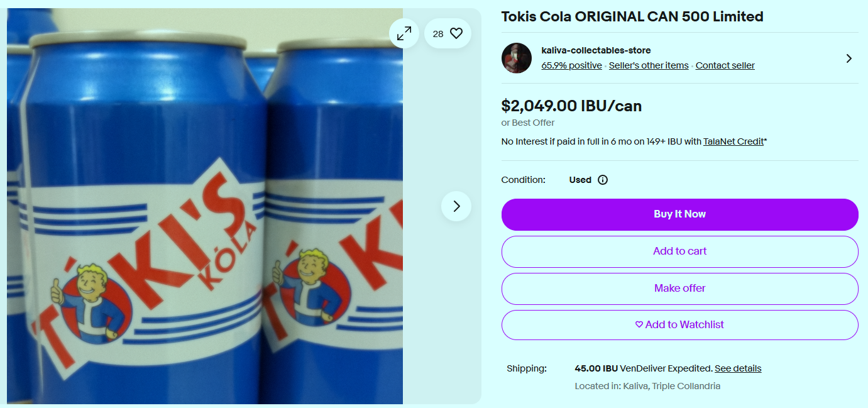
Task: Add this item to Watchlist
Action: click(x=679, y=325)
